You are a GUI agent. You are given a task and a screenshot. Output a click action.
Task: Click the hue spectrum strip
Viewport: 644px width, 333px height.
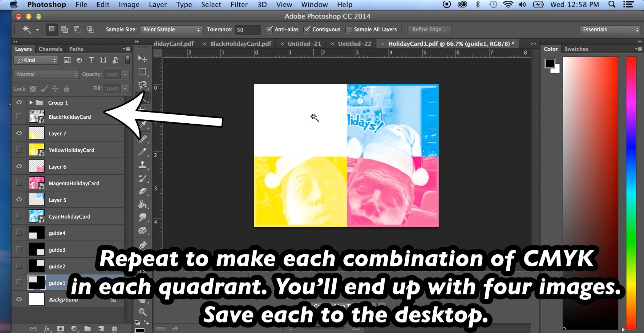pos(631,193)
